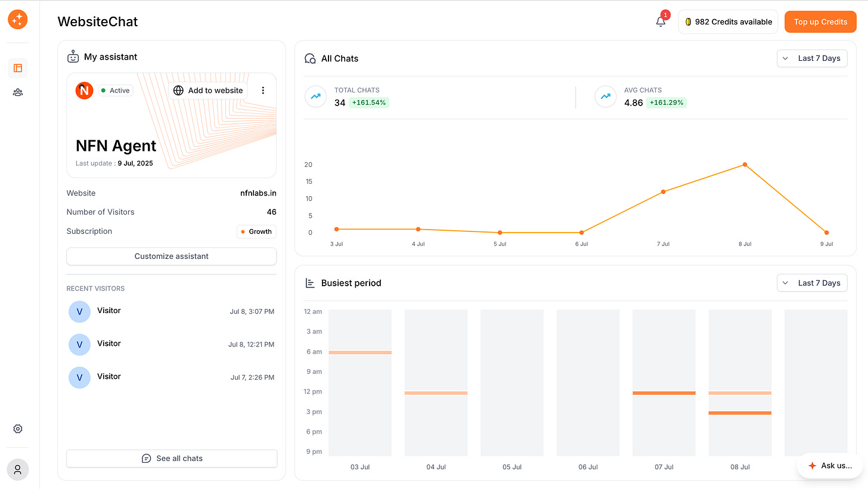Click the +161.54% total chats change badge
This screenshot has height=489, width=868.
click(369, 103)
